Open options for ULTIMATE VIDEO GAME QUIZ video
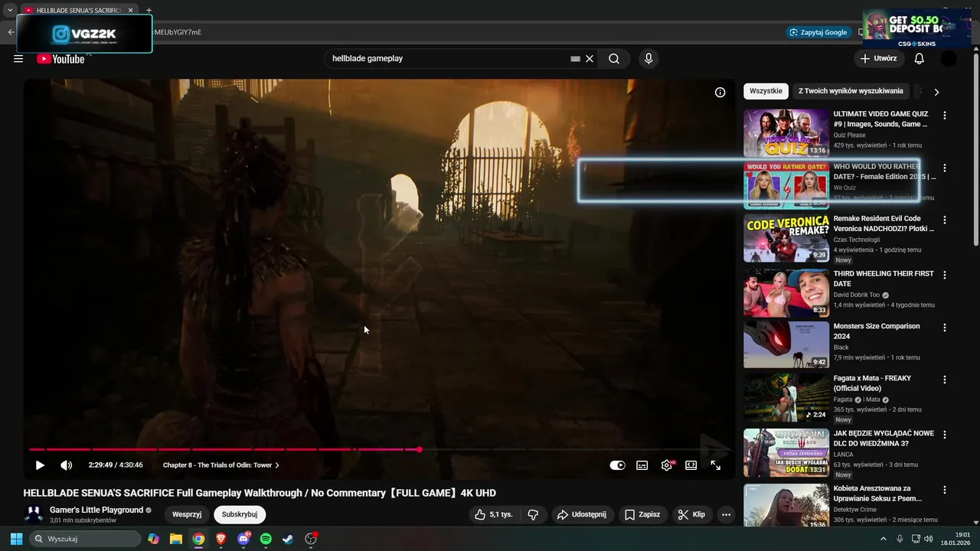The image size is (980, 551). 944,116
